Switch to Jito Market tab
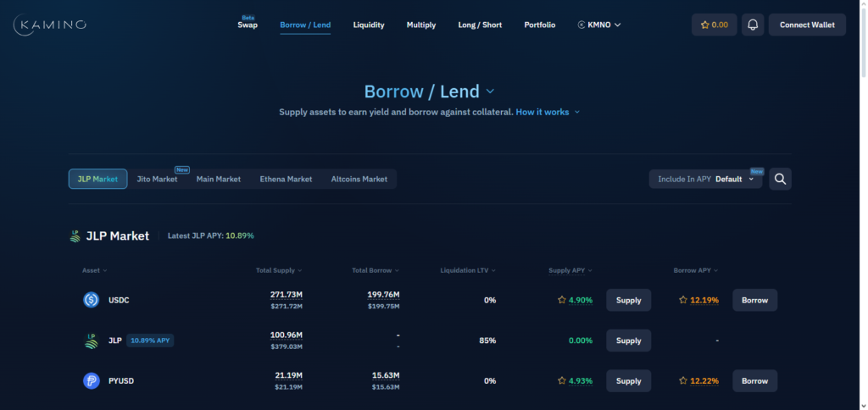868x410 pixels. point(157,180)
